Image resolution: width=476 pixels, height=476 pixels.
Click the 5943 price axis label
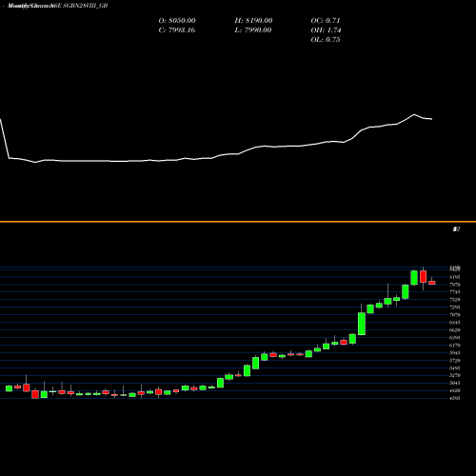(x=455, y=353)
